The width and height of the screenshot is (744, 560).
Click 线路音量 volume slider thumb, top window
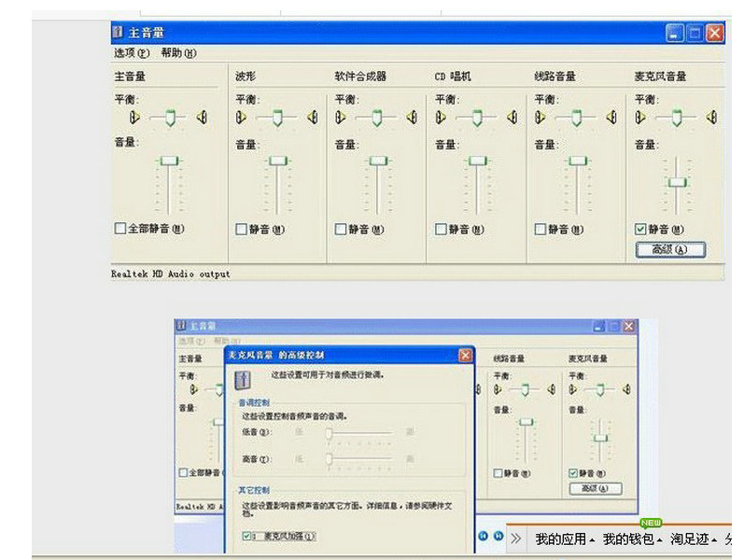click(x=578, y=161)
